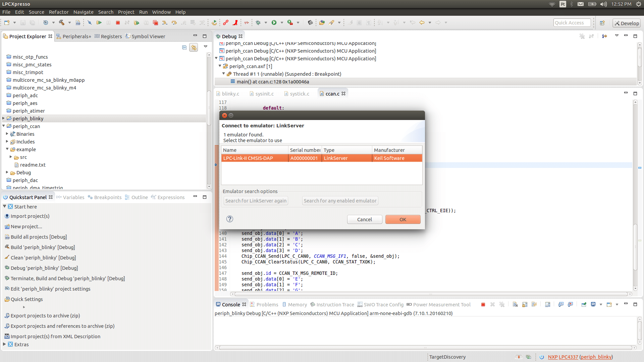Screen dimensions: 644x362
Task: Click the Clear Console icon
Action: [x=515, y=305]
